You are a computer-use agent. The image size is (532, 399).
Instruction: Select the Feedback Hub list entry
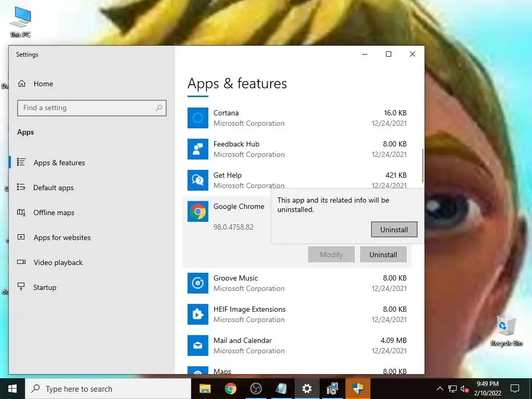coord(297,149)
